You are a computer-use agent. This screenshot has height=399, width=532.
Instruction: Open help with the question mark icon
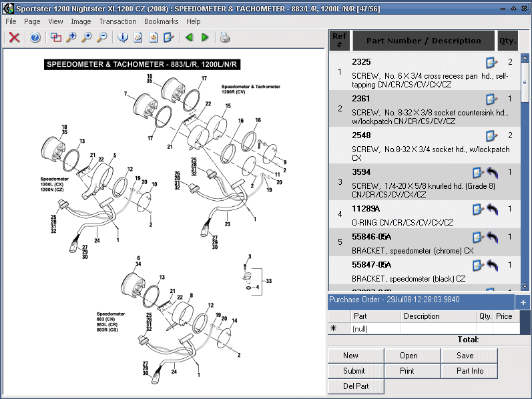[35, 37]
